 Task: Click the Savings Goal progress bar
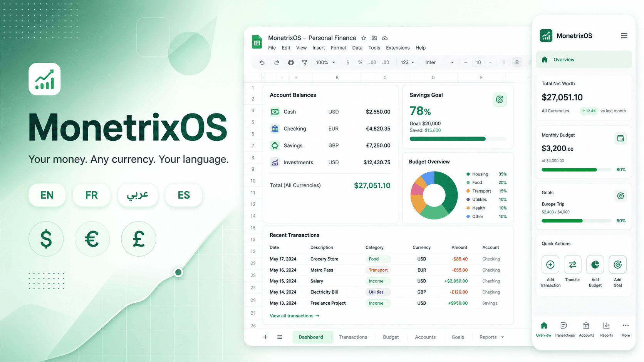tap(458, 139)
